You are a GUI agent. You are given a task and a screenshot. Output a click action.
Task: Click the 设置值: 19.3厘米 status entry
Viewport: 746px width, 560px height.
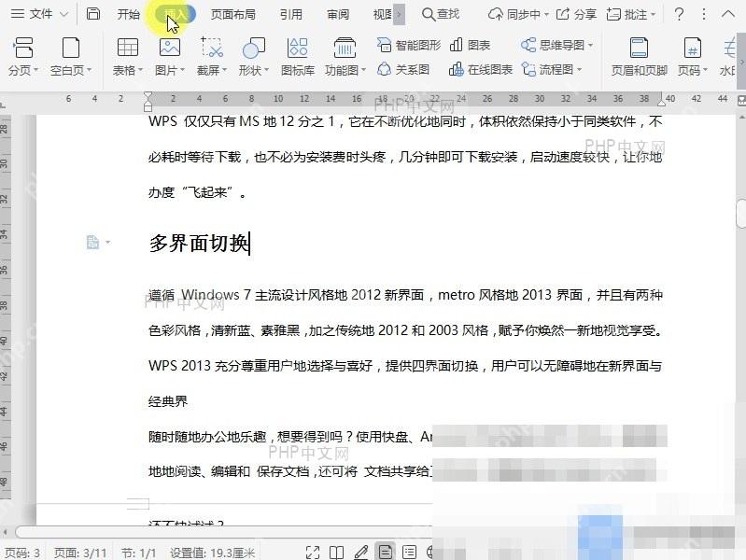[x=213, y=553]
